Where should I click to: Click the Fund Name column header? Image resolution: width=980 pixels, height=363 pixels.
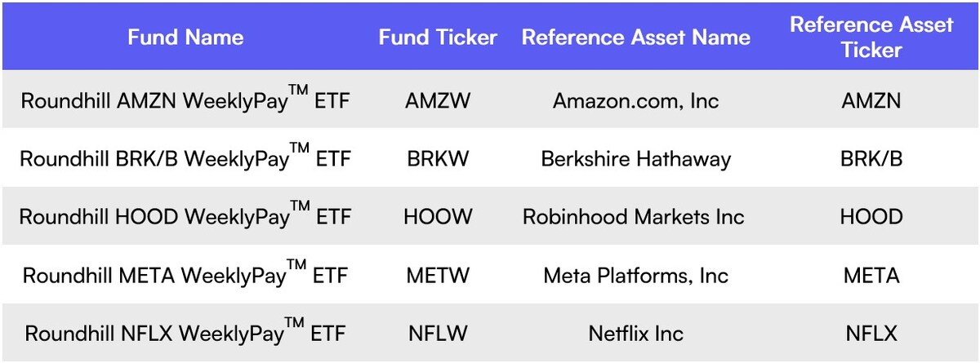pyautogui.click(x=185, y=37)
